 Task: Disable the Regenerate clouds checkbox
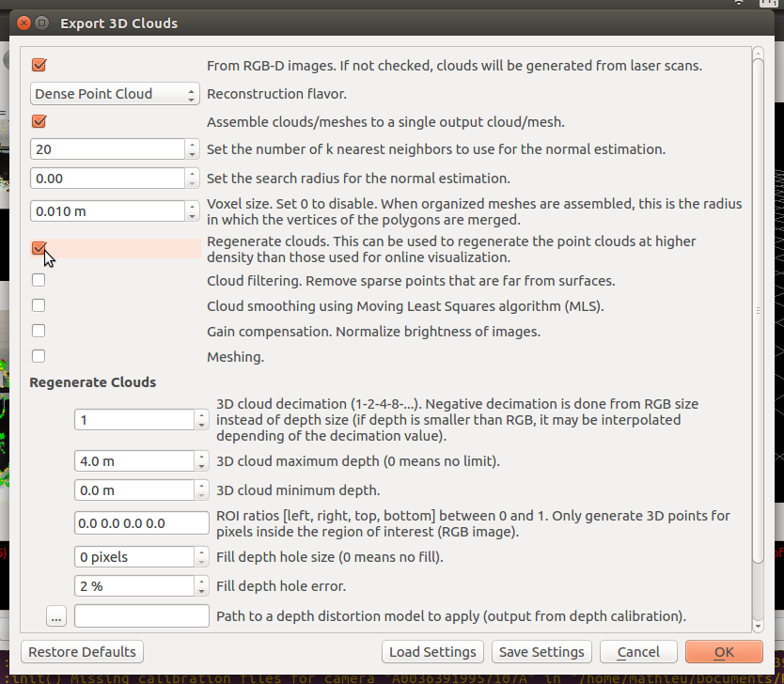39,249
